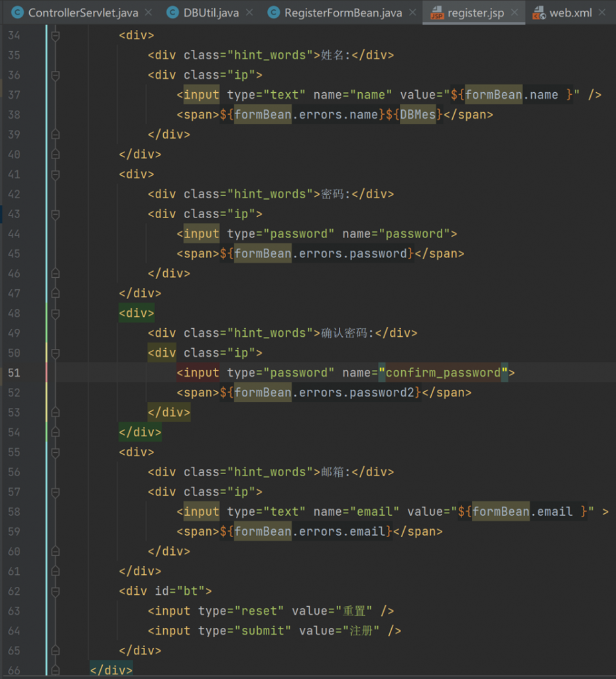Collapse the div id bt block at line 62
616x679 pixels.
56,591
